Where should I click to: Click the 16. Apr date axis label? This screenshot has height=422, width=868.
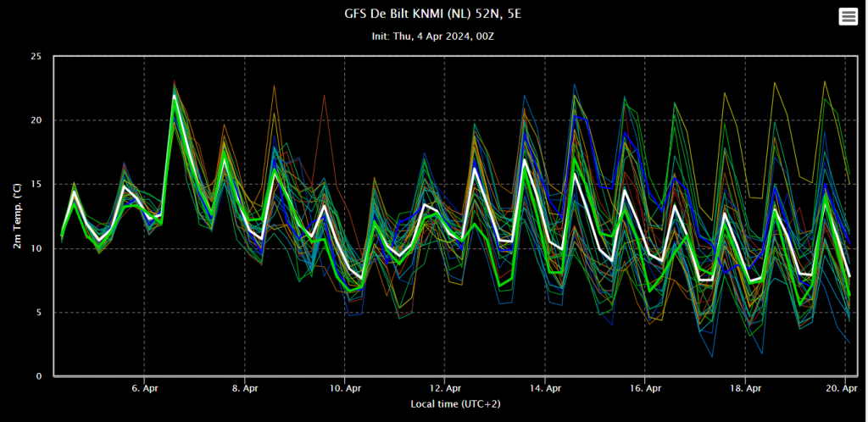645,388
